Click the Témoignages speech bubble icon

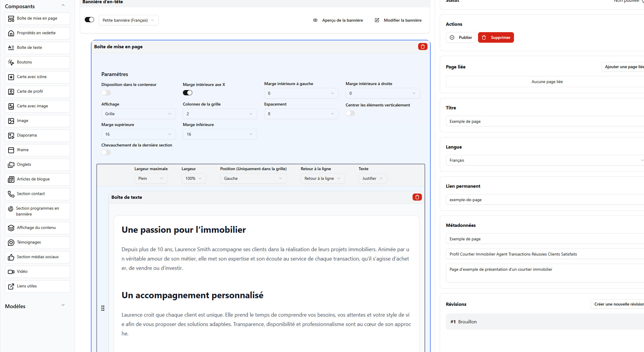[x=11, y=242]
